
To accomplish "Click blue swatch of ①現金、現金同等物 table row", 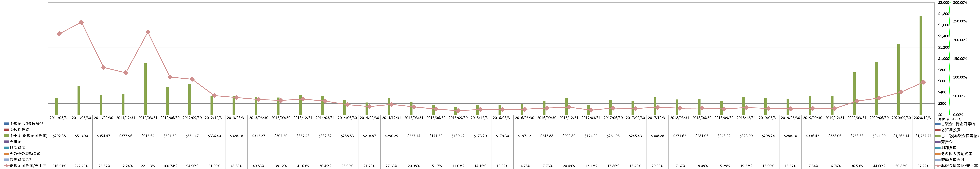I will pos(6,124).
